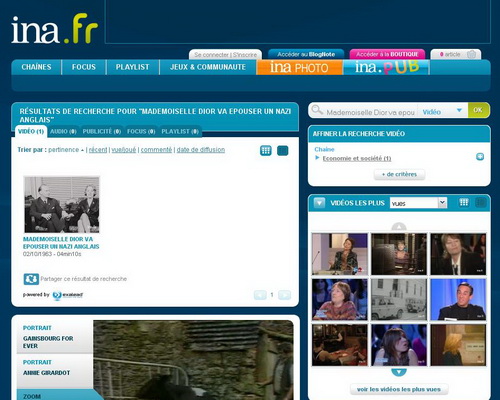Click 'voir les vidéos les plus vues'
Screen dimensions: 500x400
(399, 389)
